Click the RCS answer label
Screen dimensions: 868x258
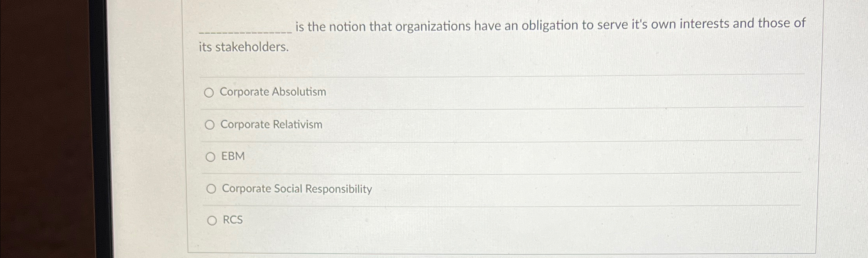click(233, 220)
